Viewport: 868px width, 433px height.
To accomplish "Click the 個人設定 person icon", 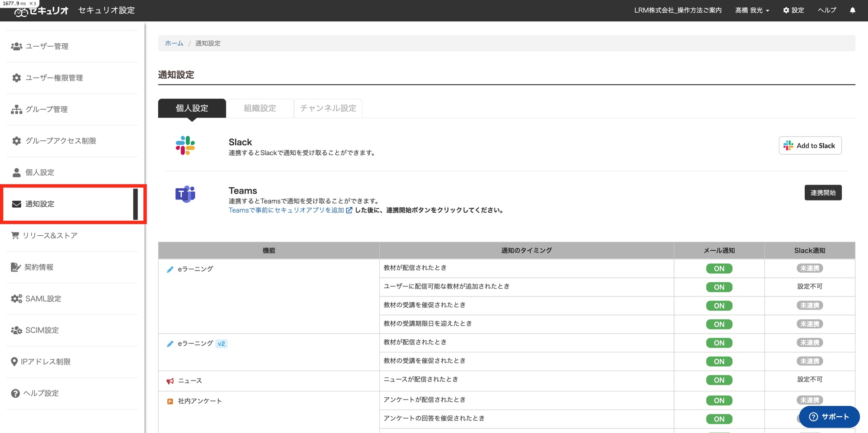I will coord(17,172).
